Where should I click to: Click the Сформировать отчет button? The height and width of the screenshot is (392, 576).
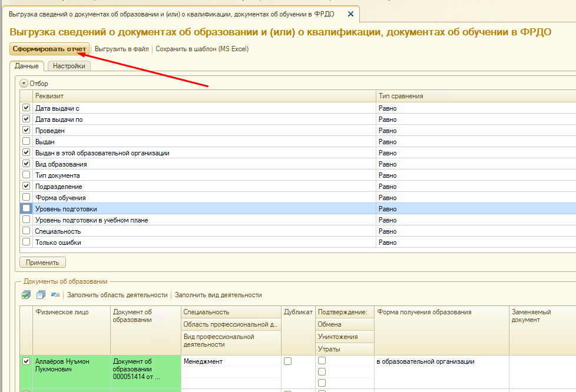coord(49,49)
